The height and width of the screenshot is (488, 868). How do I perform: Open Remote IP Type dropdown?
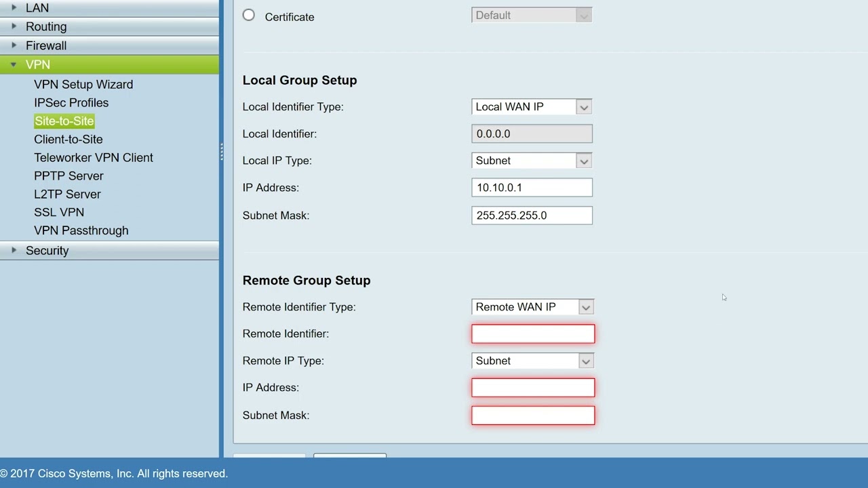click(x=533, y=361)
